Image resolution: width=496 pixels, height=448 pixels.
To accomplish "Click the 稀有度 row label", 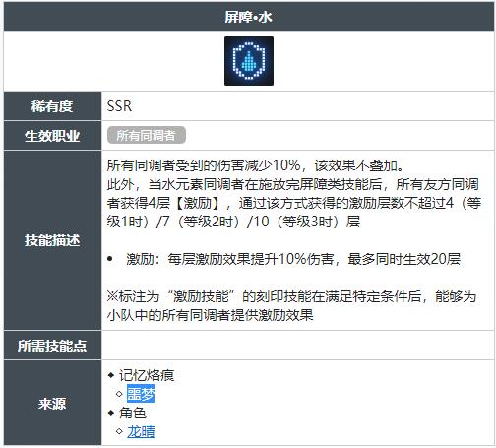I will [52, 106].
